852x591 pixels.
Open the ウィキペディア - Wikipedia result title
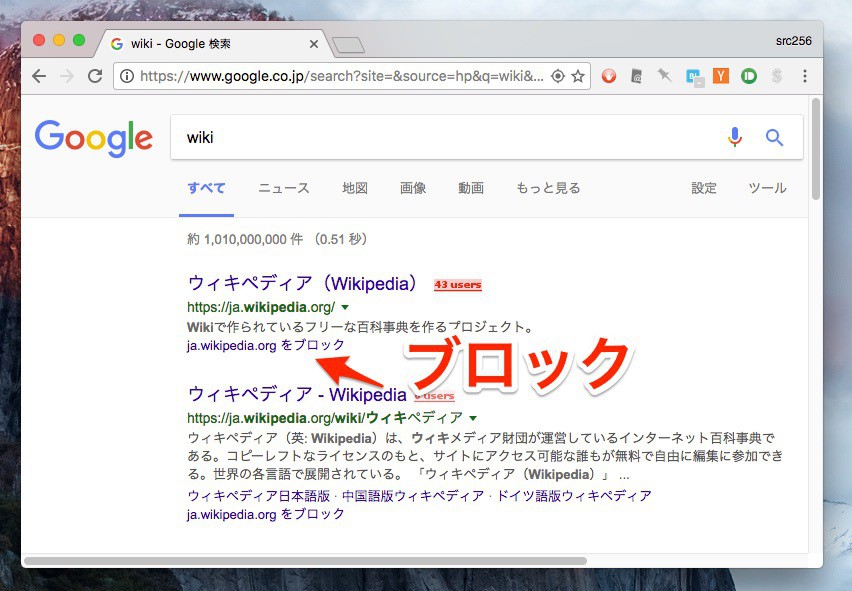(x=297, y=394)
